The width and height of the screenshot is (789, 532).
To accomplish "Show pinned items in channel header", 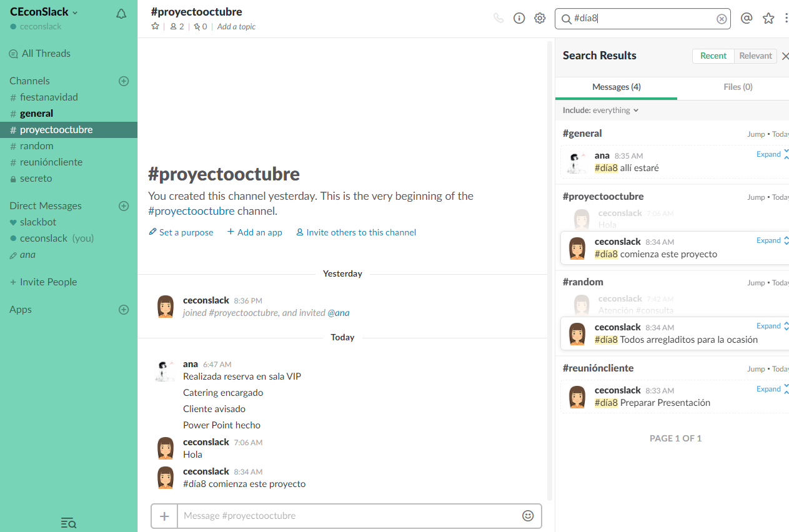I will pos(201,27).
